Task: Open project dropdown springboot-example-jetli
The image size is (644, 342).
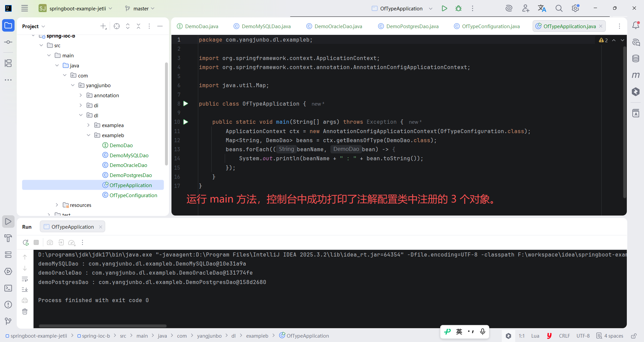Action: click(x=75, y=8)
